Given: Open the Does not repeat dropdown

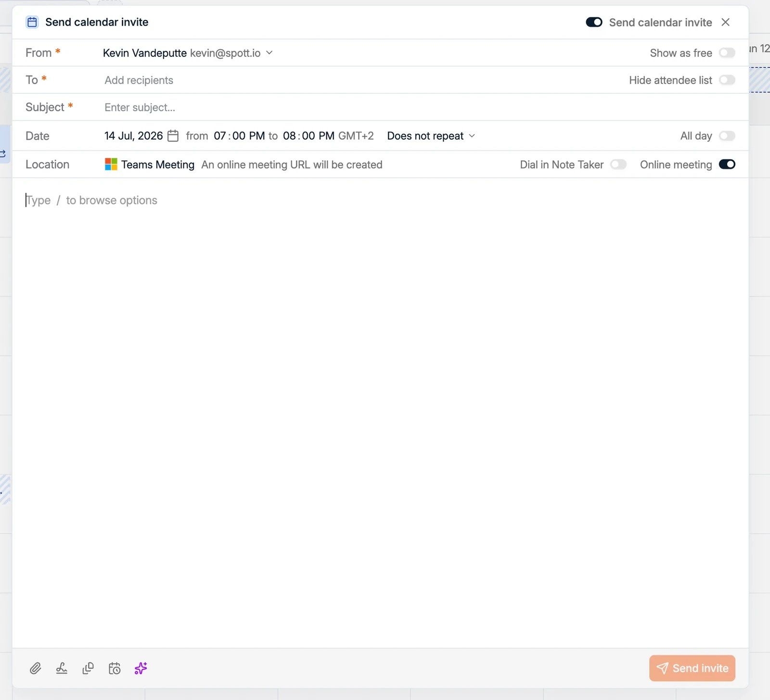Looking at the screenshot, I should 431,136.
